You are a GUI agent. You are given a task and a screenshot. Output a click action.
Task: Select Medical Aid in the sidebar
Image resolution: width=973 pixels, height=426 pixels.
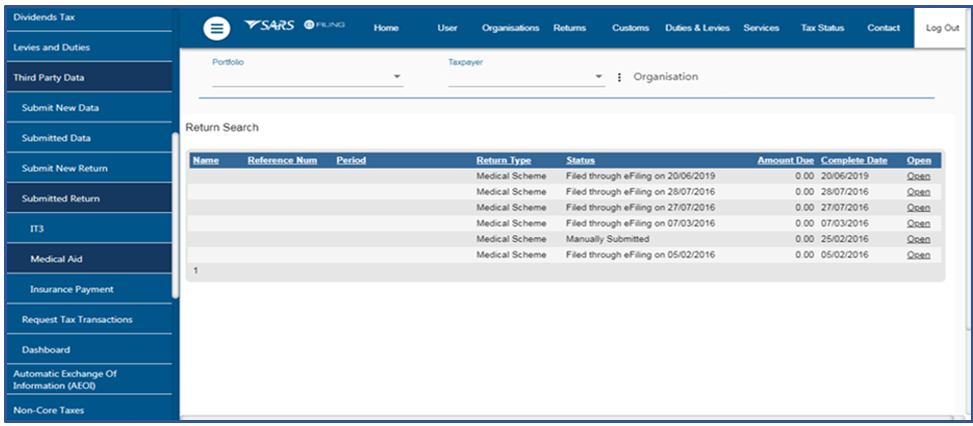[56, 259]
